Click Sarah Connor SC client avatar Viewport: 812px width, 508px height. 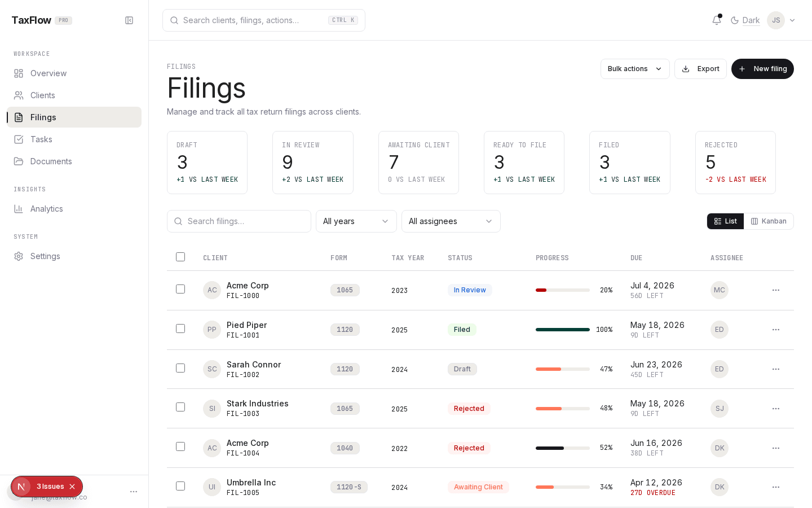pyautogui.click(x=212, y=369)
